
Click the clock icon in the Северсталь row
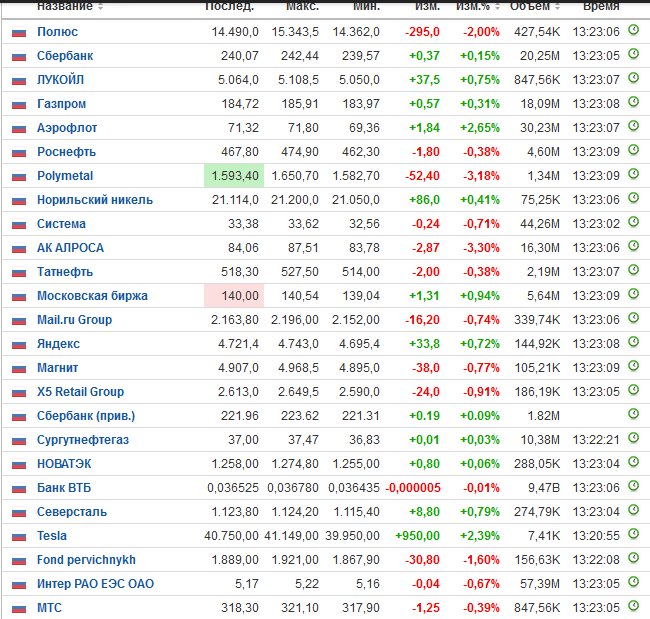click(633, 510)
